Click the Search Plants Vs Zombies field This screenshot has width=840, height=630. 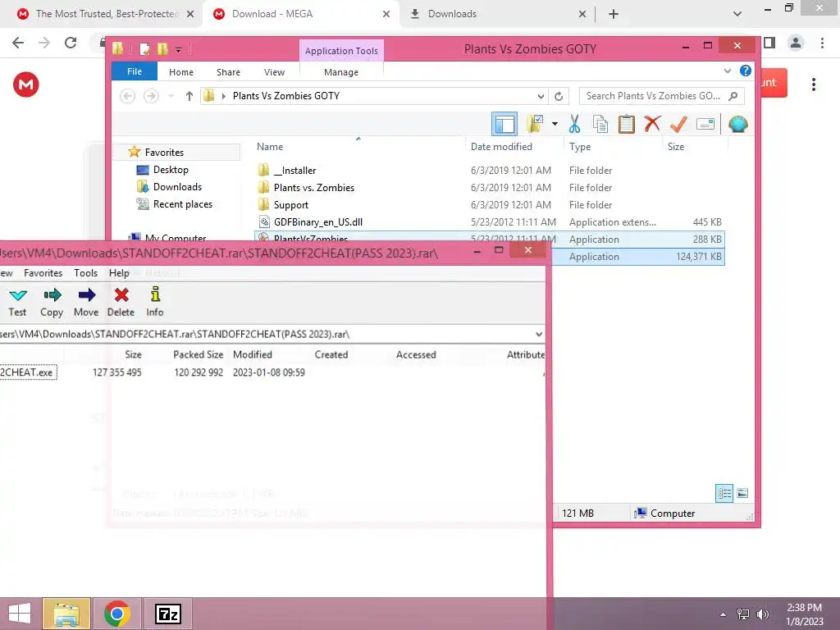pos(662,96)
